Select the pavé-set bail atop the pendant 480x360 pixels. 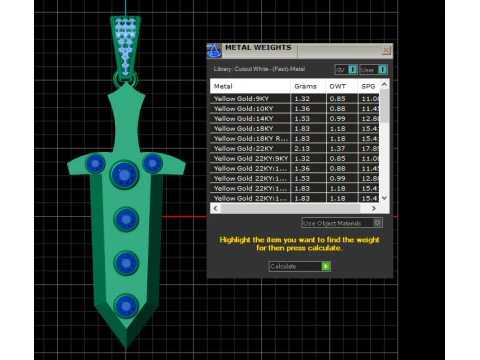click(125, 47)
